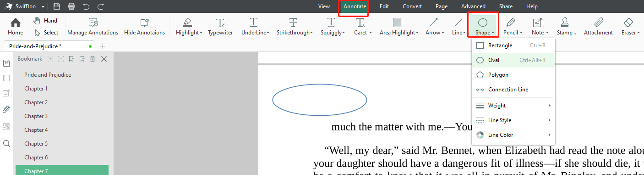Expand the Line Color submenu
Viewport: 644px width, 175px height.
click(513, 135)
